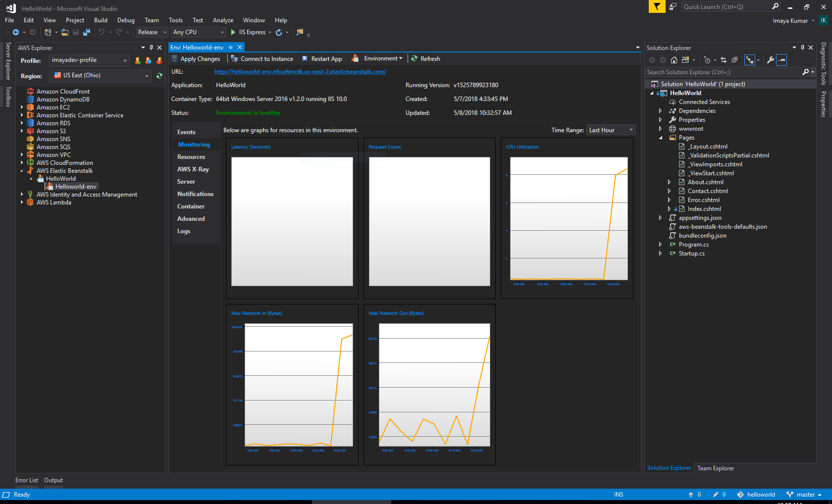This screenshot has height=504, width=832.
Task: Open the Output tab
Action: 53,480
